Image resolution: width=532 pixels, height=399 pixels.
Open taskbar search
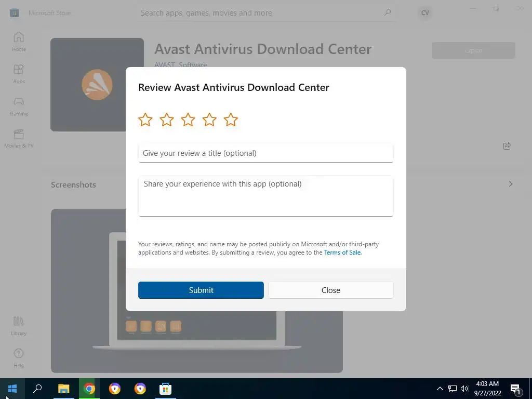(37, 389)
